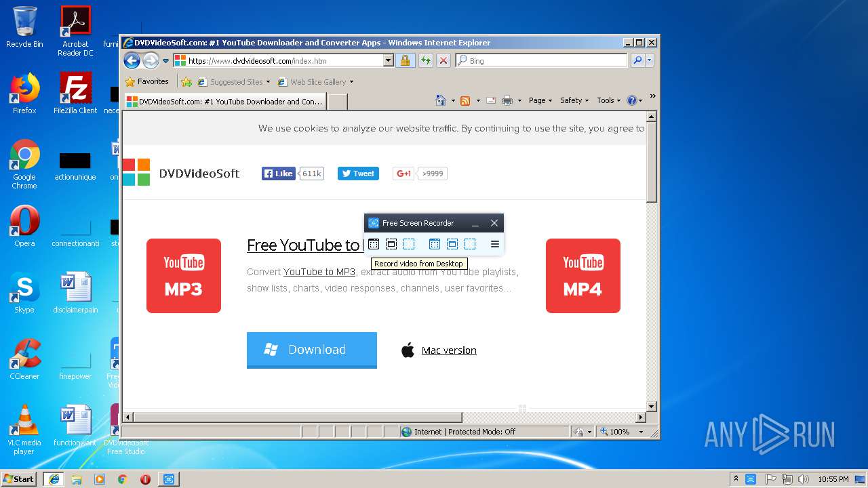Open the Windows Start button

click(19, 479)
